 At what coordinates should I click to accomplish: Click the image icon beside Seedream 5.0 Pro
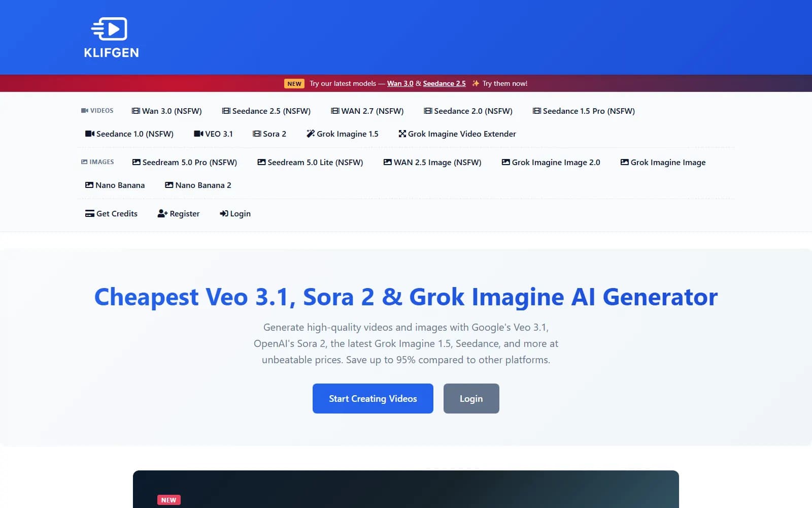[137, 162]
